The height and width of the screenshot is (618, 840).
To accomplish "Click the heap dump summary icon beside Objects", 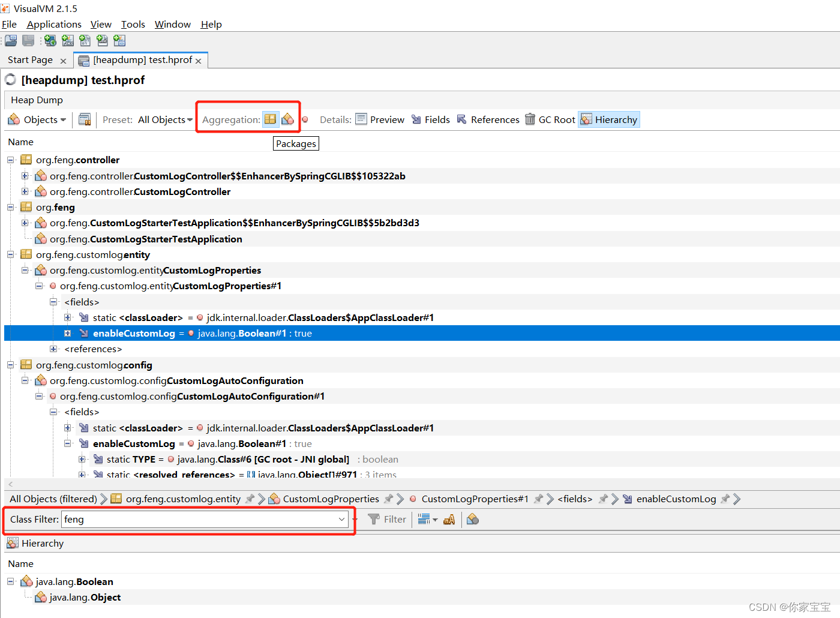I will (x=85, y=119).
